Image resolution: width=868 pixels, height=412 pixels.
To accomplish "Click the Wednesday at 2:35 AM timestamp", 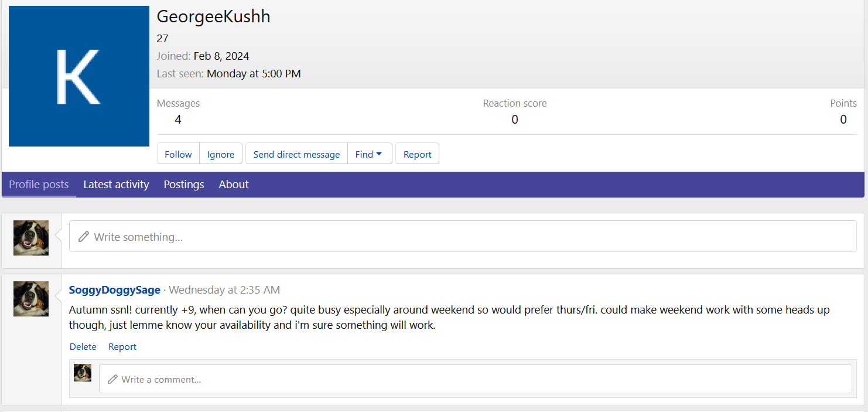I will coord(224,290).
